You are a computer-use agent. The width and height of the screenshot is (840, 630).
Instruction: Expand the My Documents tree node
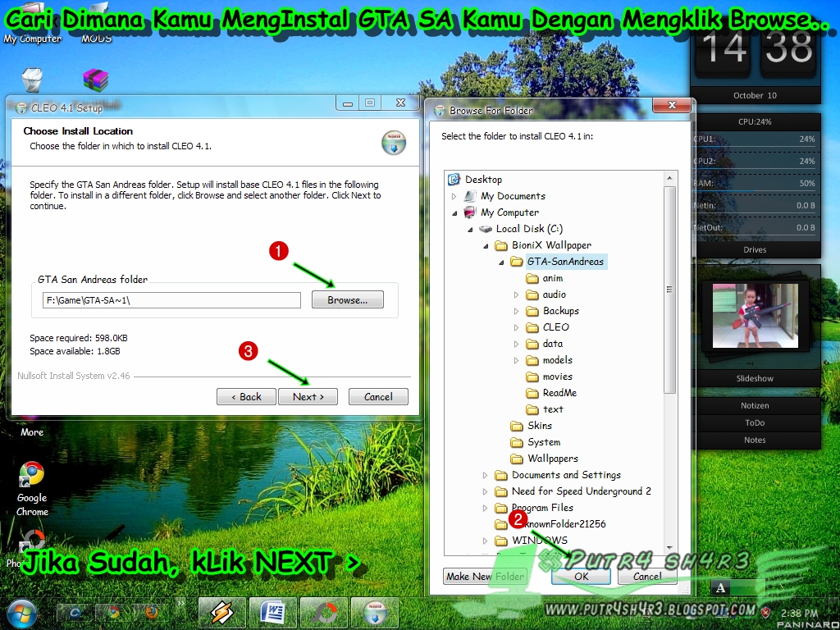[x=454, y=196]
